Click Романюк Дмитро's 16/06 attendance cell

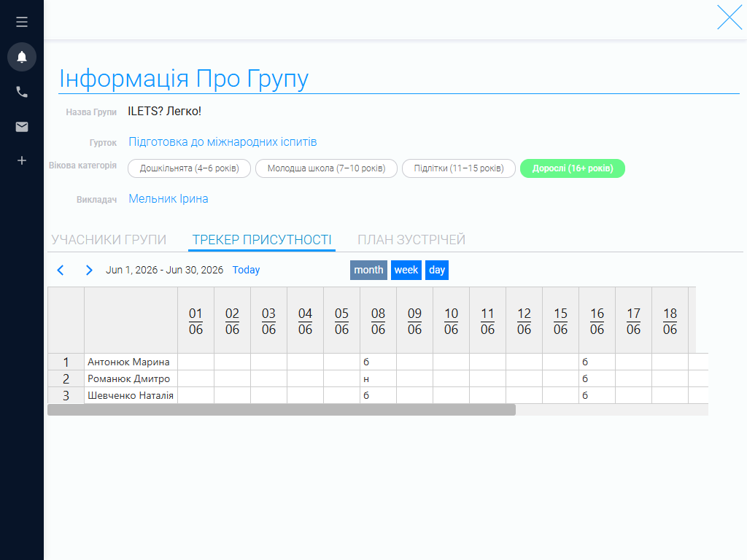[597, 378]
